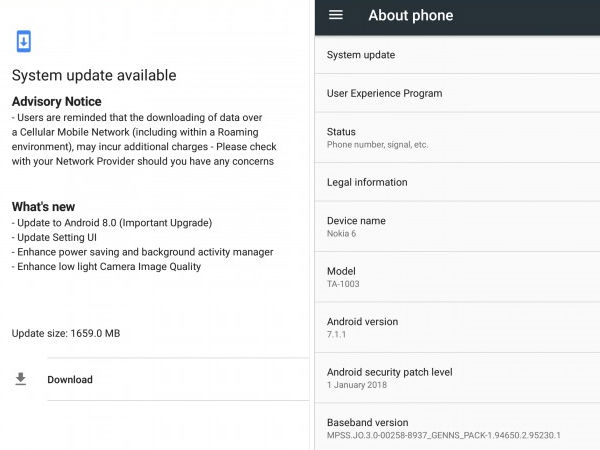600x450 pixels.
Task: Click the Update size 1659.0 MB text
Action: pos(66,333)
